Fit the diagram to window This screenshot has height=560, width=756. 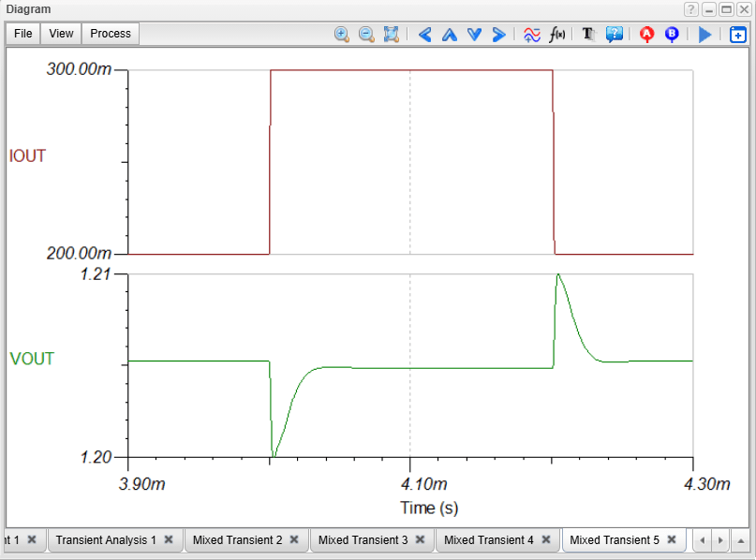(x=392, y=34)
